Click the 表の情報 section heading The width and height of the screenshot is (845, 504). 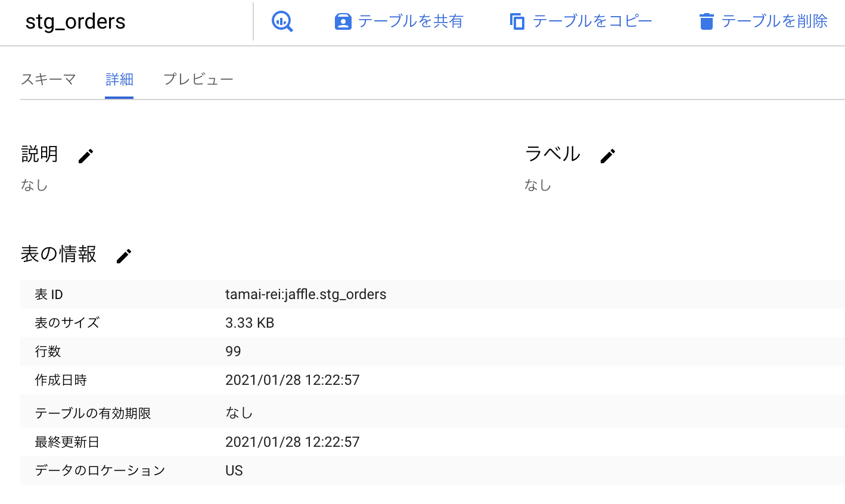(58, 254)
